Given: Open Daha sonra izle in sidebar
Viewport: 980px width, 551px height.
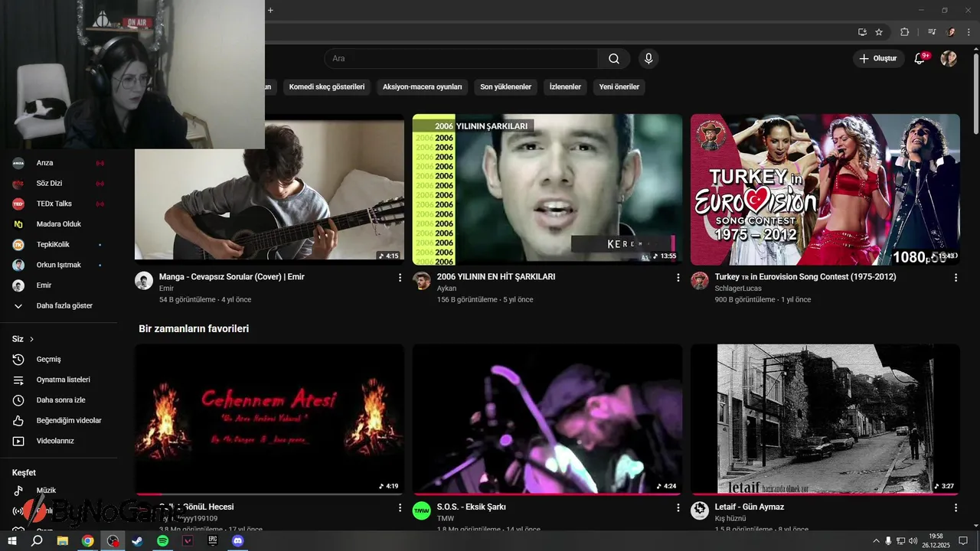Looking at the screenshot, I should 59,400.
